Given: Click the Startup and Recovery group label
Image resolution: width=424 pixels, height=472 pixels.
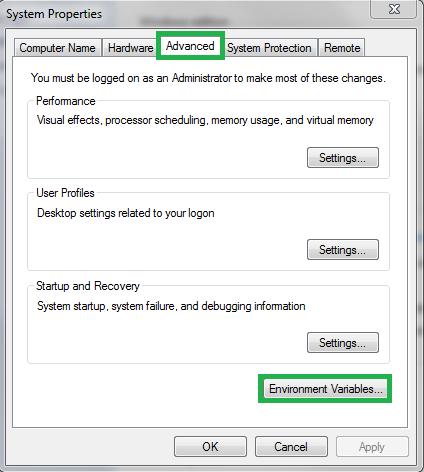Looking at the screenshot, I should pos(88,286).
